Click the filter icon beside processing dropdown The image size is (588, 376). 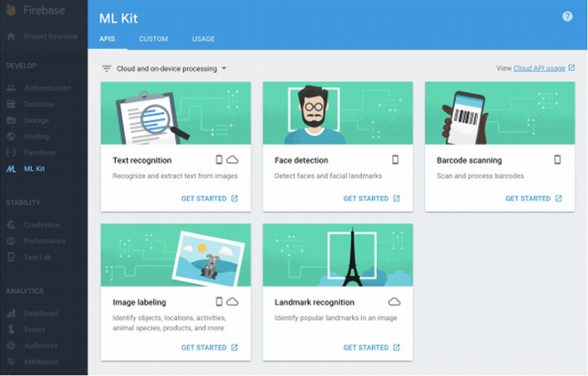click(107, 69)
